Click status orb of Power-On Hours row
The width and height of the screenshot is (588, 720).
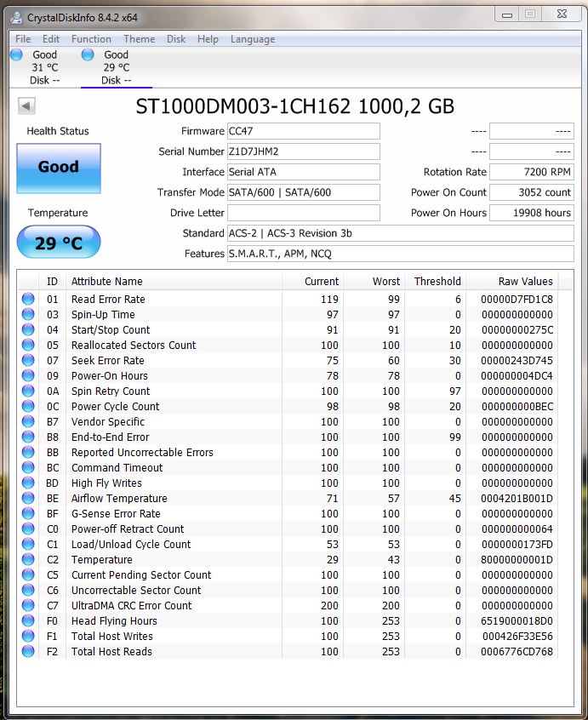click(x=28, y=375)
